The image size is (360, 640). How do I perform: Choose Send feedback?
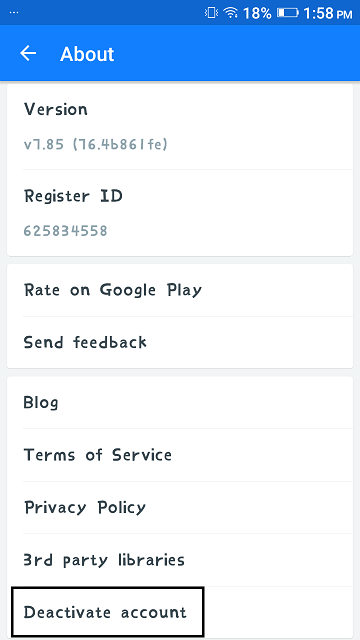coord(180,342)
